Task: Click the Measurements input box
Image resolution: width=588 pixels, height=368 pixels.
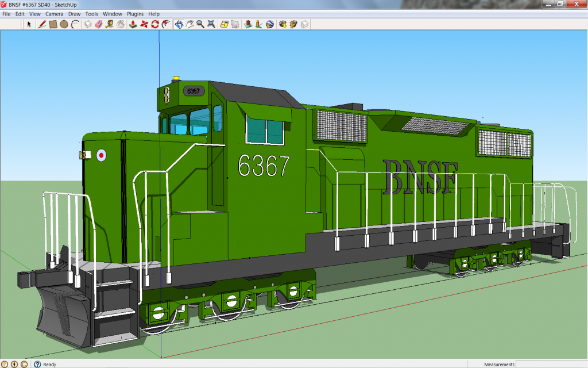Action: [551, 364]
